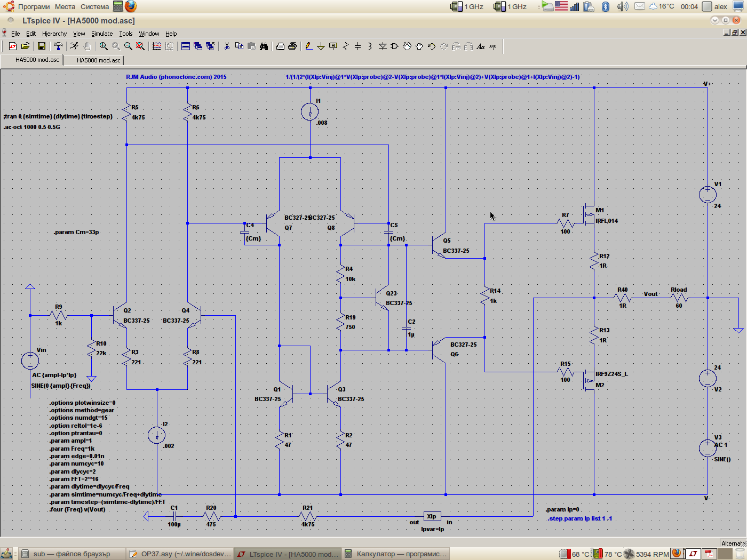Tile windows horizontally via toolbar icon
Image resolution: width=747 pixels, height=560 pixels.
[x=185, y=46]
